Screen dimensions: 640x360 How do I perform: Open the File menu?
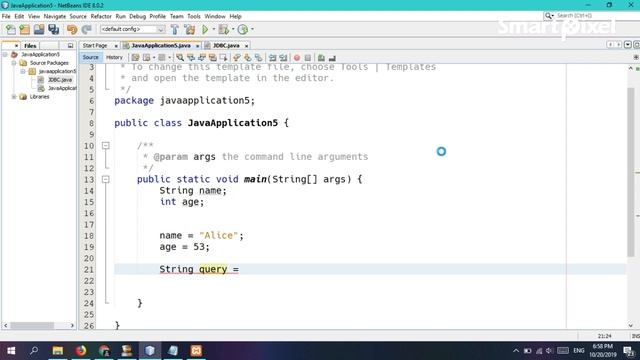click(x=6, y=16)
